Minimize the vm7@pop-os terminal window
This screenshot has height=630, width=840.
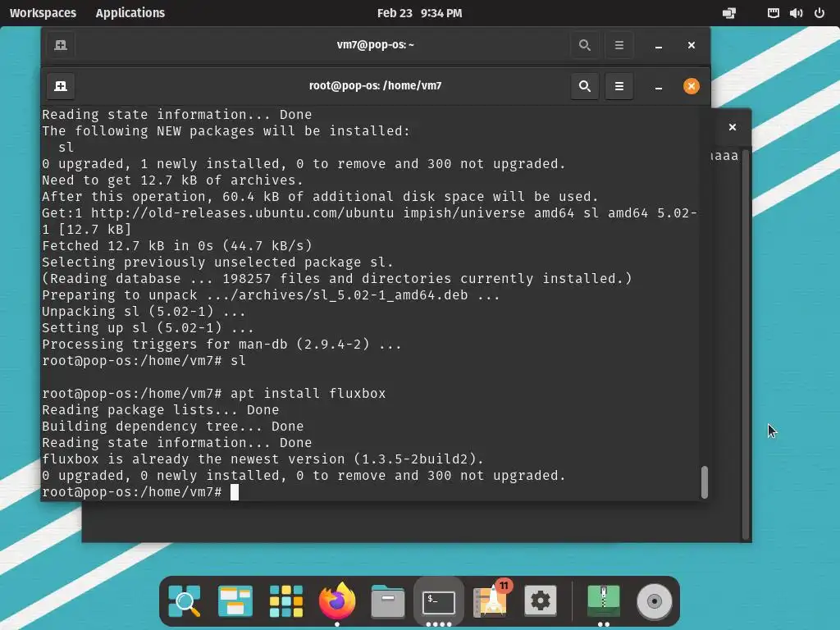point(659,46)
